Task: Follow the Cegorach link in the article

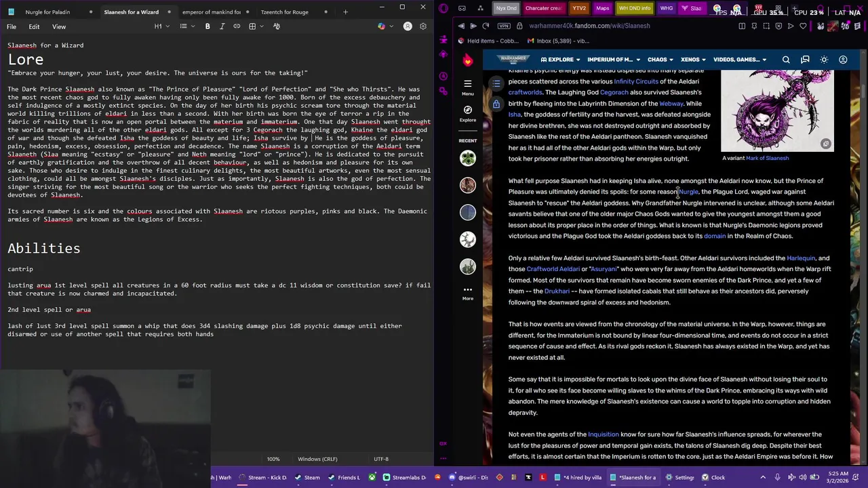Action: 614,92
